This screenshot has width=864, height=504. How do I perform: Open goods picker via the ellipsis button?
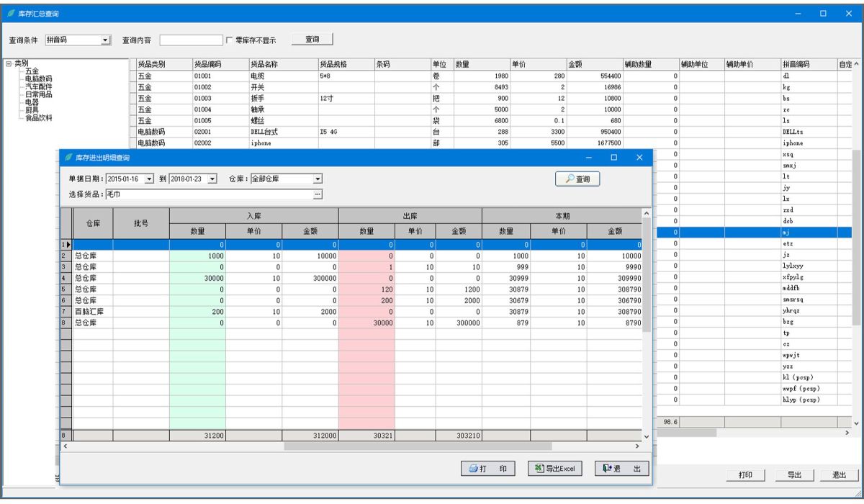click(x=316, y=194)
